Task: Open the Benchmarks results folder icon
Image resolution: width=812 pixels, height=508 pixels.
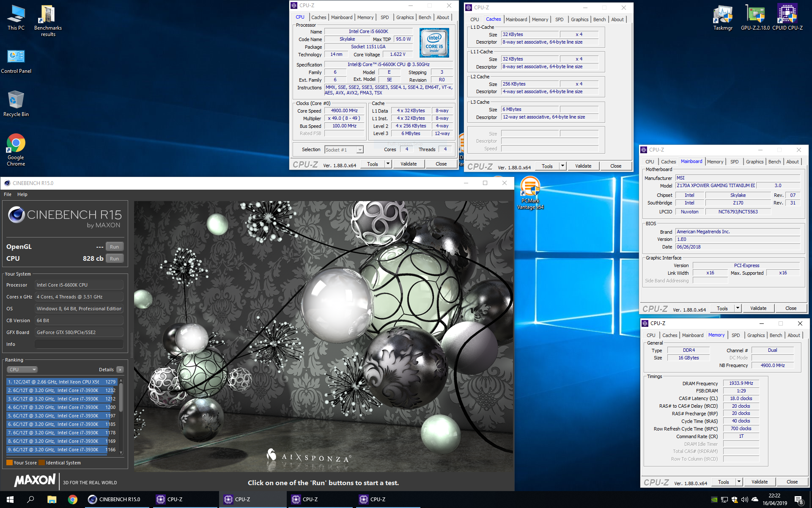Action: click(48, 20)
